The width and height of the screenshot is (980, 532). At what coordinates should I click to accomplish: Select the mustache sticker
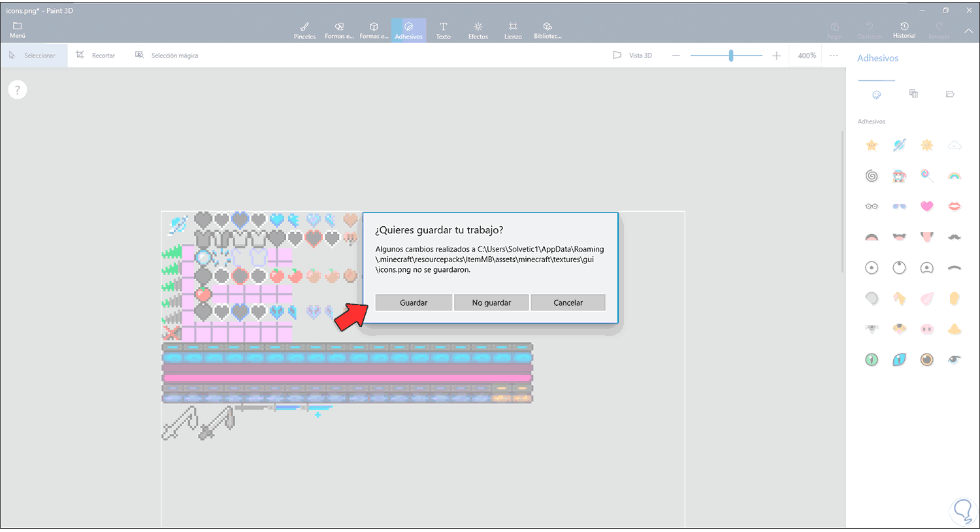(955, 237)
